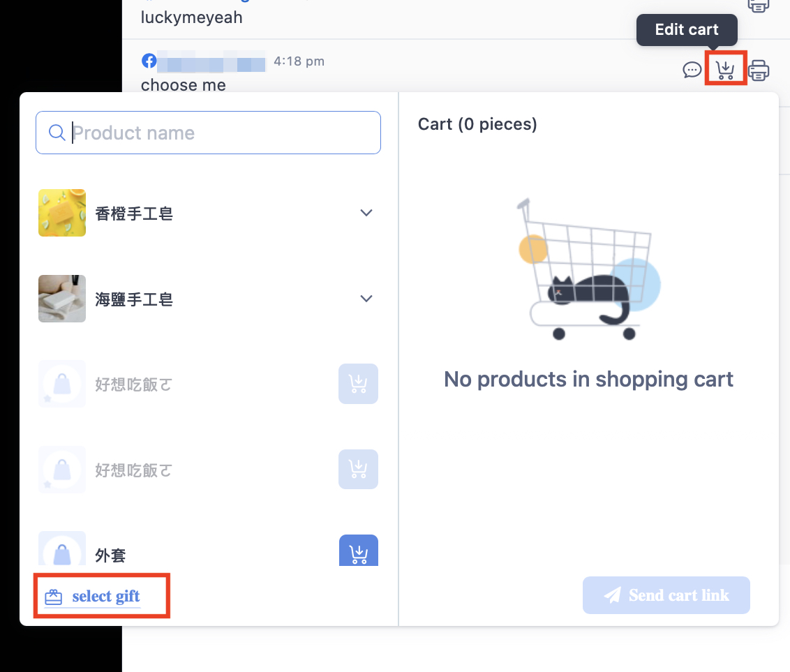Viewport: 790px width, 672px height.
Task: Print the choose me comment order
Action: 759,70
